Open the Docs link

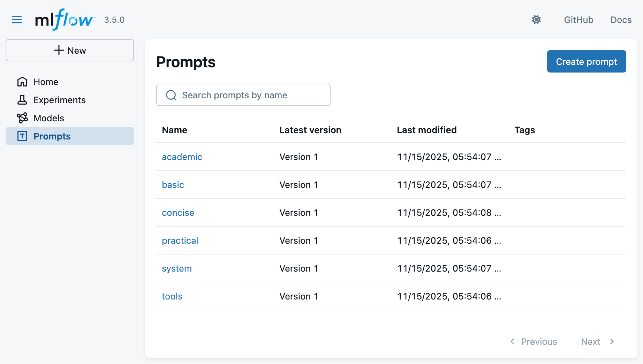tap(621, 20)
